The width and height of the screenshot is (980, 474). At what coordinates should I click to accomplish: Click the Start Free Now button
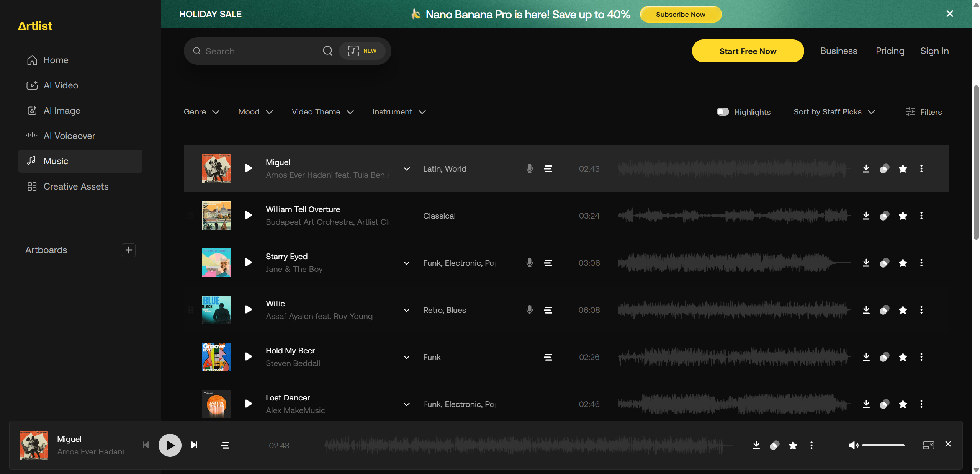747,51
